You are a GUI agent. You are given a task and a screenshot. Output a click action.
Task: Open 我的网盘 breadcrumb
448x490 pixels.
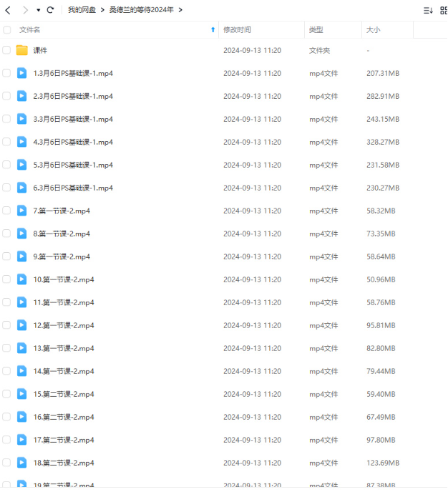click(x=82, y=10)
